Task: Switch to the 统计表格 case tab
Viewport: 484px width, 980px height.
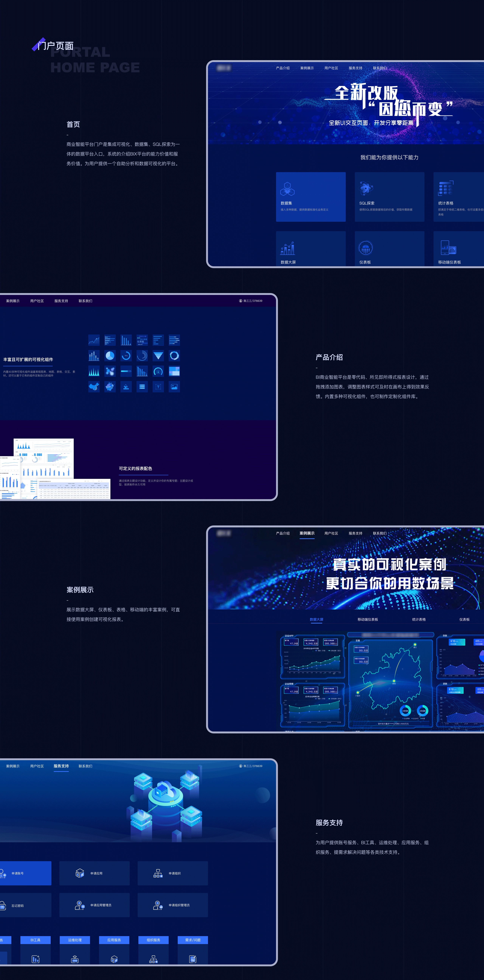Action: coord(419,619)
